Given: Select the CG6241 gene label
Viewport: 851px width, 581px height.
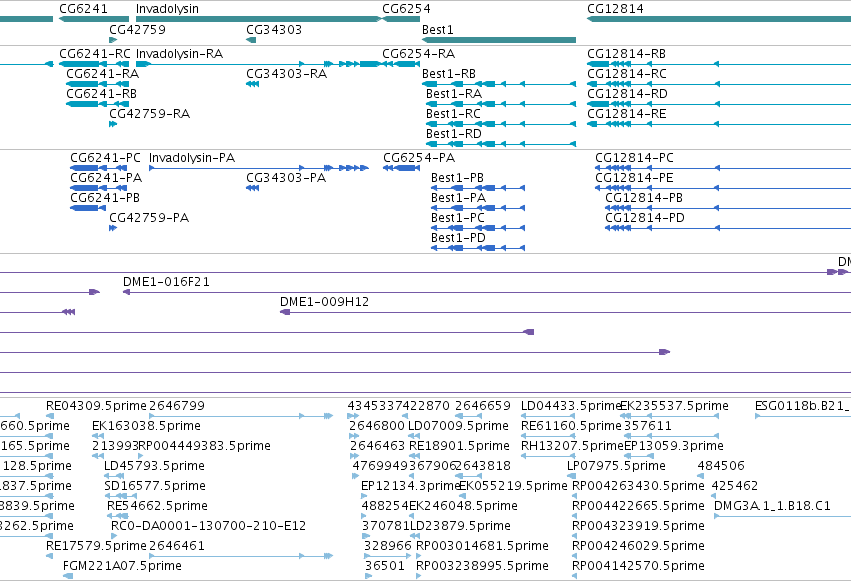Looking at the screenshot, I should 83,9.
